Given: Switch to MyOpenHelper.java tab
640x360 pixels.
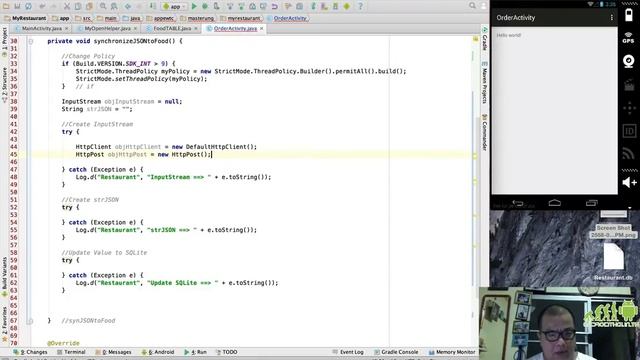Looking at the screenshot, I should click(x=108, y=29).
